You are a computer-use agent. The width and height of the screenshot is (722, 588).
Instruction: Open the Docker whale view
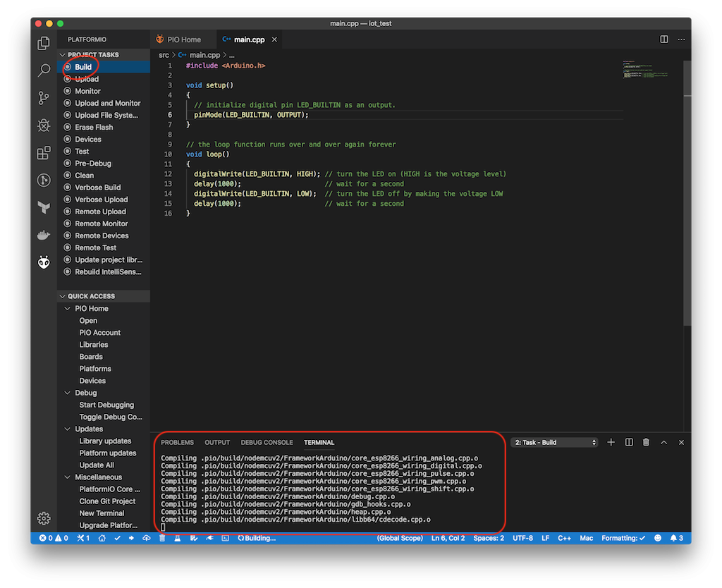coord(44,235)
